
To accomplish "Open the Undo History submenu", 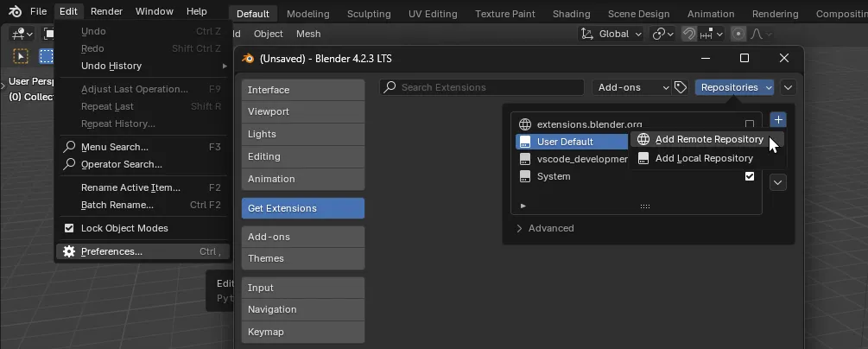I will pos(143,66).
